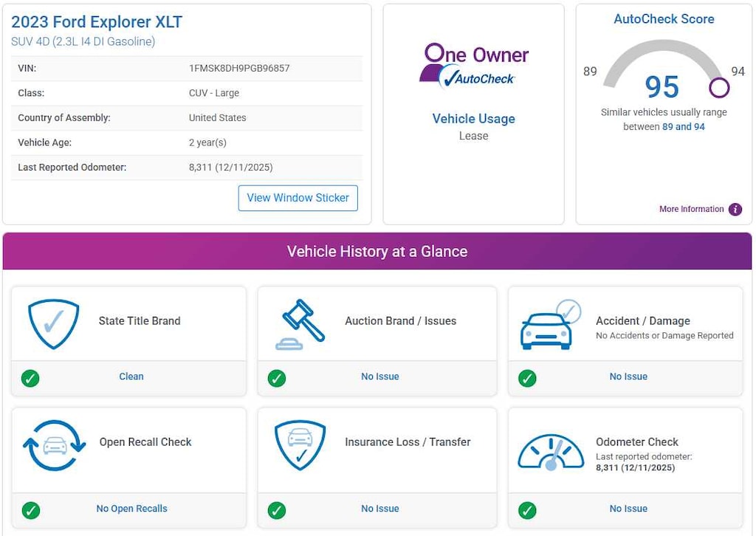The image size is (756, 536).
Task: Click the State Title Brand shield icon
Action: [53, 323]
